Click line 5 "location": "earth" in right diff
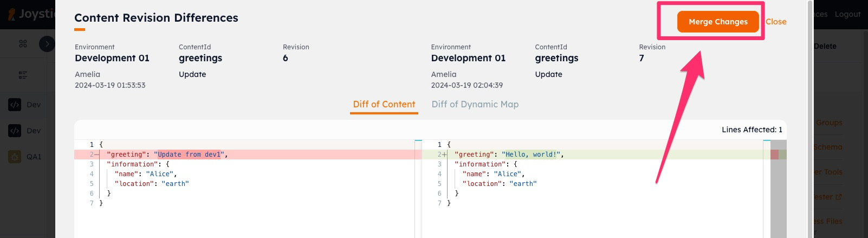The width and height of the screenshot is (868, 238). (500, 184)
